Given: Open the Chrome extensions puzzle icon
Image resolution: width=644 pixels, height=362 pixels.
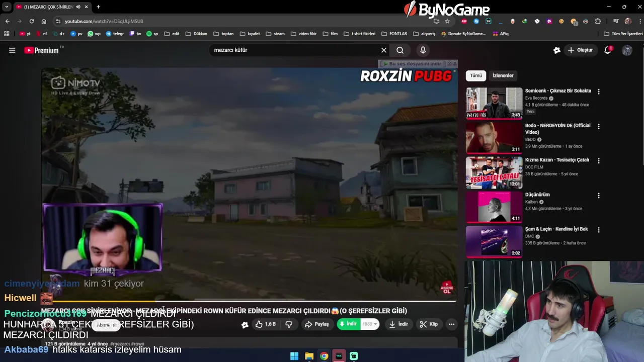Looking at the screenshot, I should pos(598,21).
